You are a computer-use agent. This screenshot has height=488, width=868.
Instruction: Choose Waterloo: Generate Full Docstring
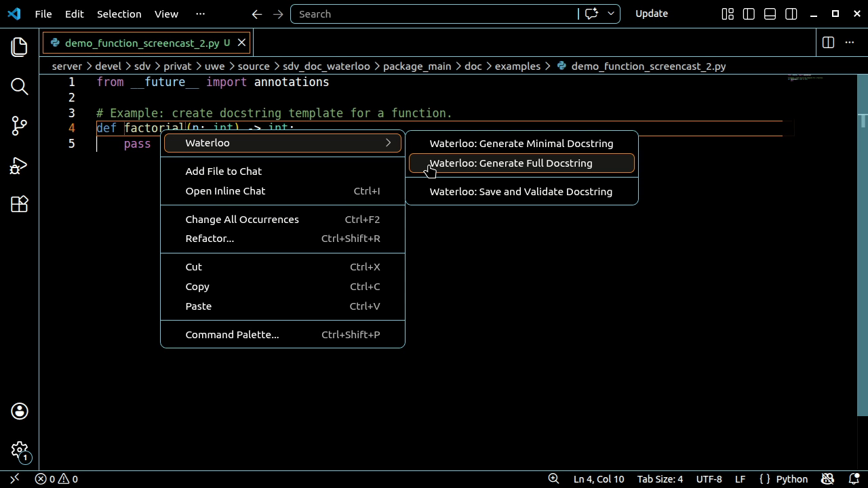tap(521, 163)
